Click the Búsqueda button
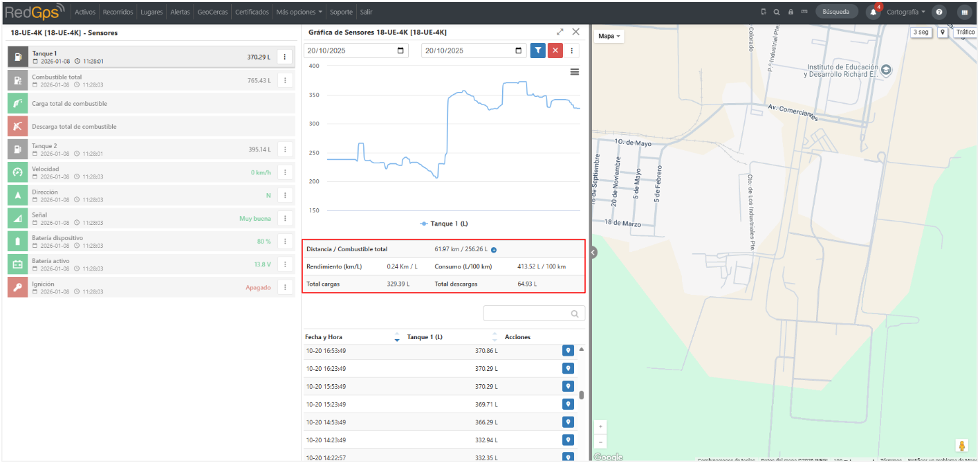This screenshot has width=980, height=463. tap(837, 12)
